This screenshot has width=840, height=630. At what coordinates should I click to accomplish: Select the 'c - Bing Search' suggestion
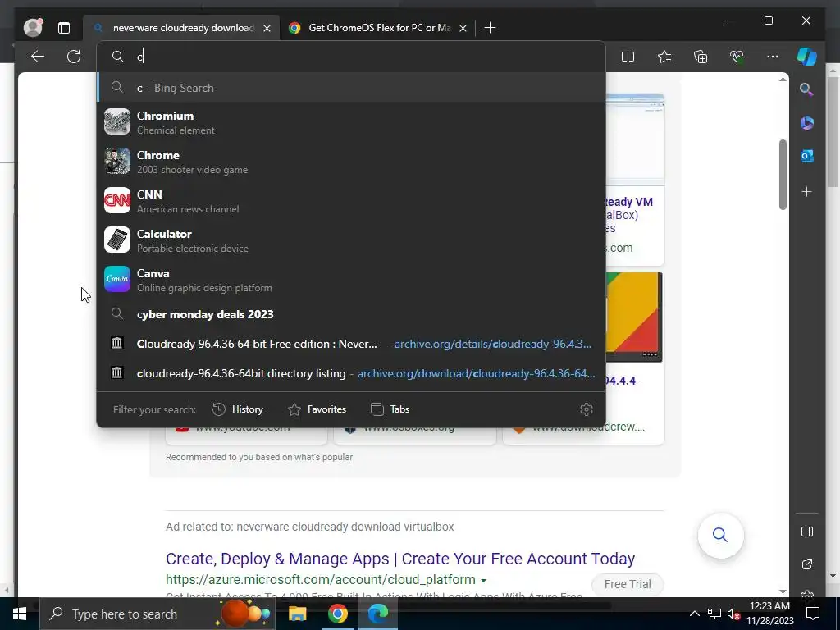pyautogui.click(x=351, y=87)
